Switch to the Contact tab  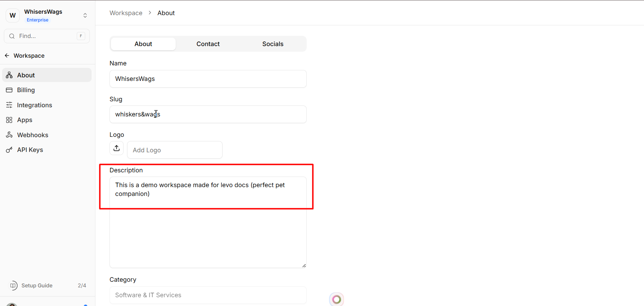pyautogui.click(x=208, y=44)
